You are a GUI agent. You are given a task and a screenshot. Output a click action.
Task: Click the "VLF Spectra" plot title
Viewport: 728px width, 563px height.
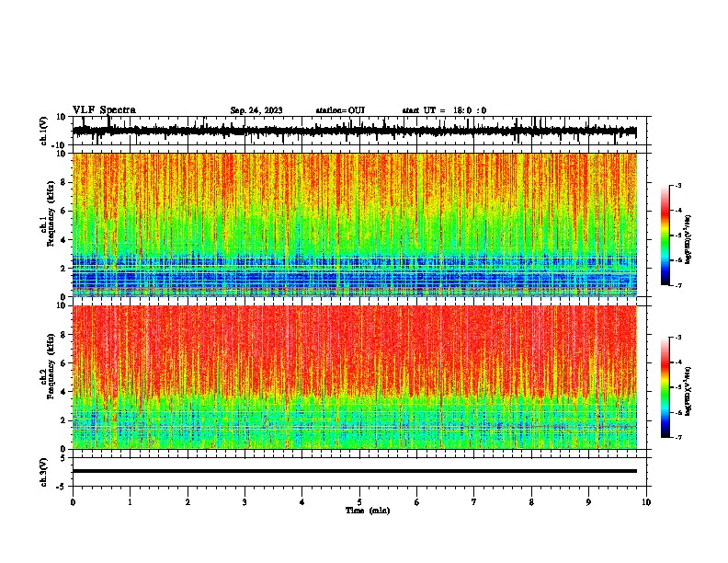(x=104, y=110)
